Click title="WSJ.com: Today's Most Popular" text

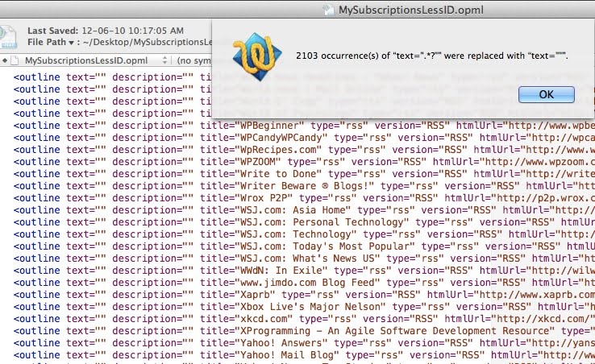click(x=308, y=247)
